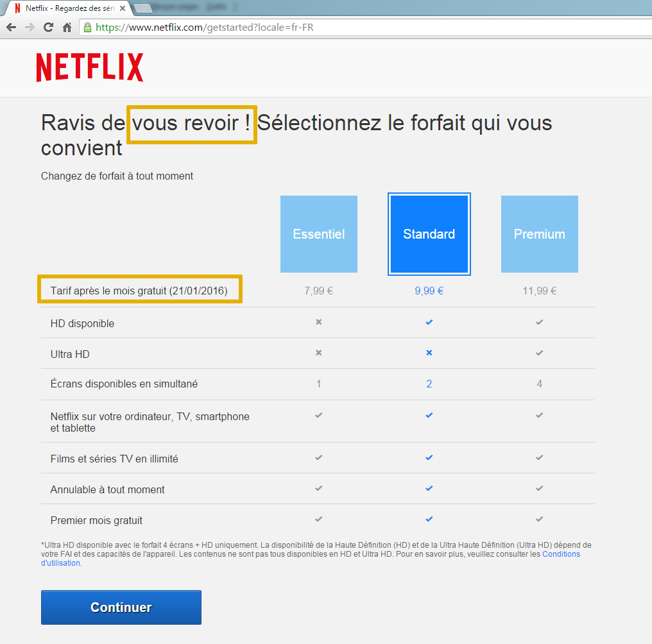Click Standard's blue cross in Ultra HD row
Image resolution: width=652 pixels, height=644 pixels.
429,353
